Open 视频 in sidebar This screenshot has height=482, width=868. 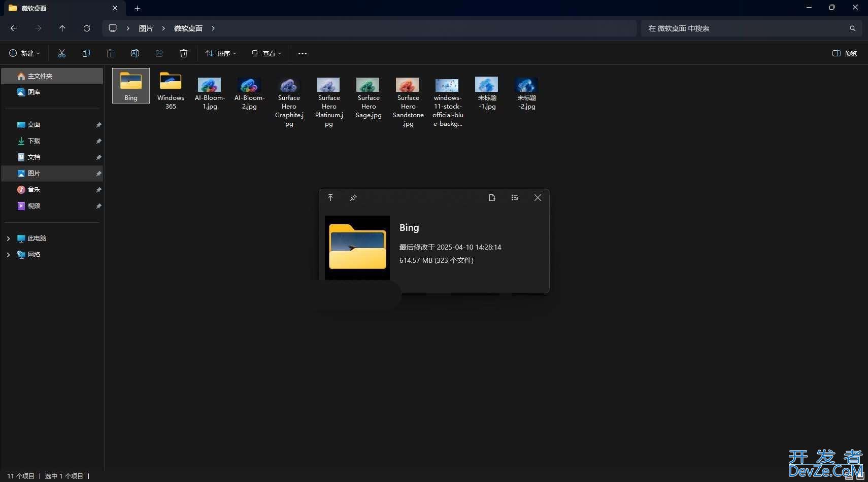click(x=52, y=206)
